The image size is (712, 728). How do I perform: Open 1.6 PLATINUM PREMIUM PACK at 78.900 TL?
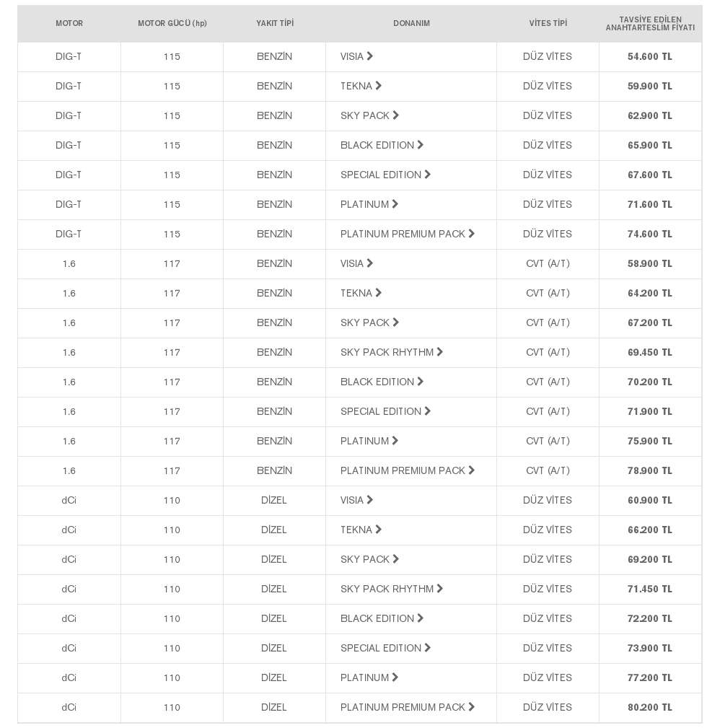tap(408, 470)
